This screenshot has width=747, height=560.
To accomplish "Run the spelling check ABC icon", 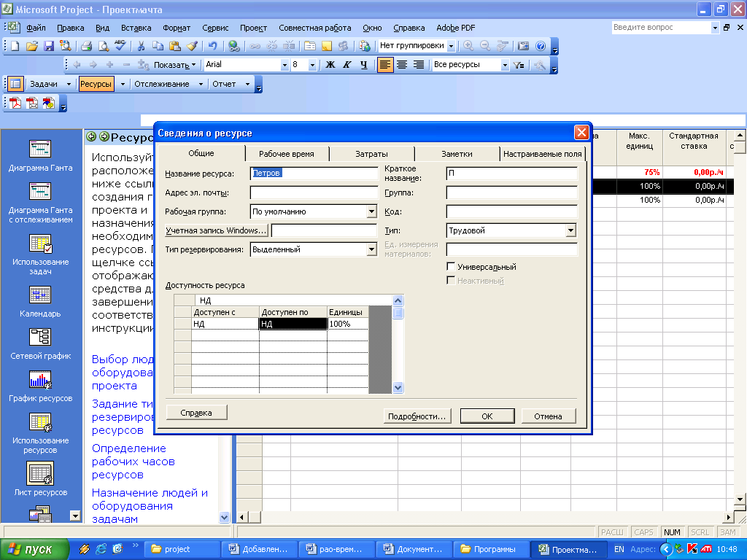I will click(120, 46).
